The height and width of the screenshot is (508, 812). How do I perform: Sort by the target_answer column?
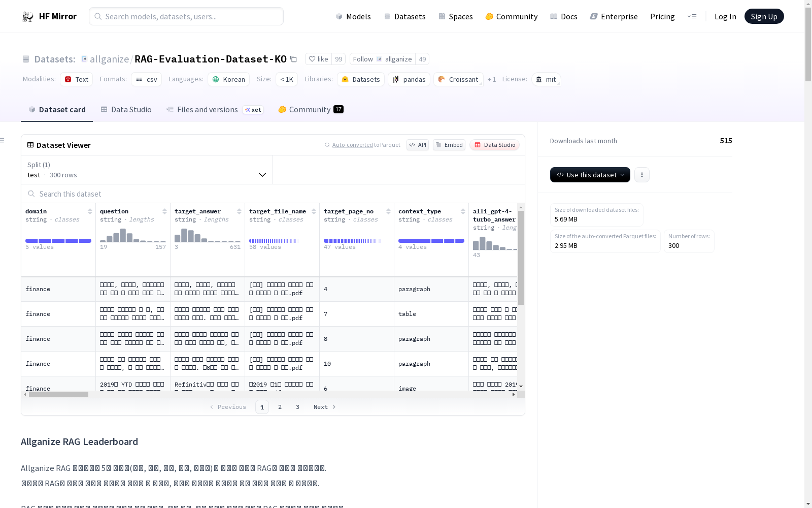[239, 211]
